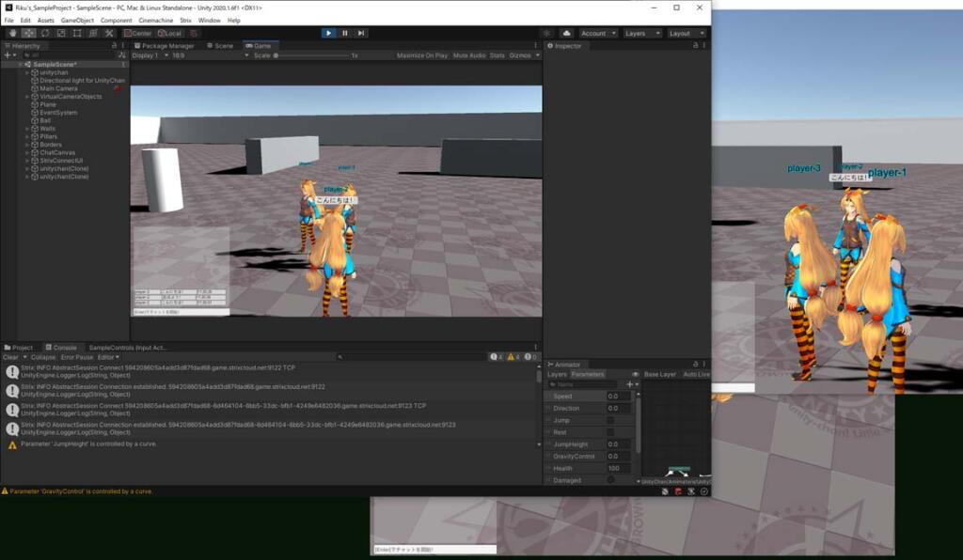Viewport: 963px width, 560px height.
Task: Toggle Mute Audio in Game view
Action: tap(469, 55)
